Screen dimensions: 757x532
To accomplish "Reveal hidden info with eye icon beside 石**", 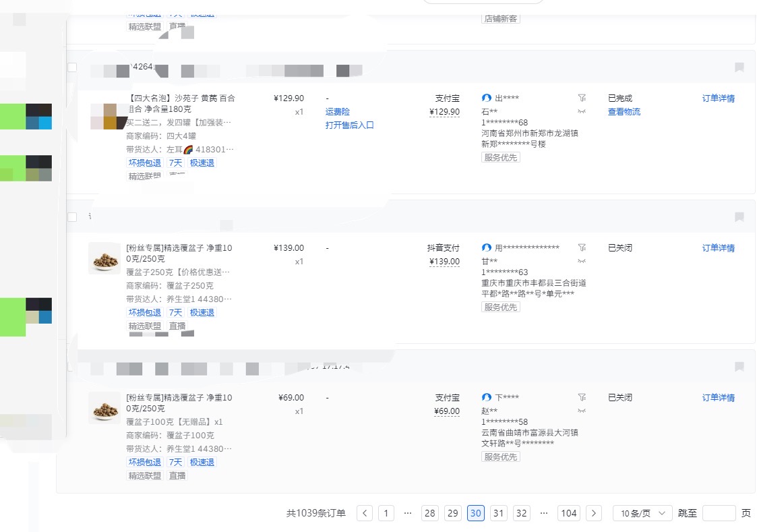I will [582, 112].
